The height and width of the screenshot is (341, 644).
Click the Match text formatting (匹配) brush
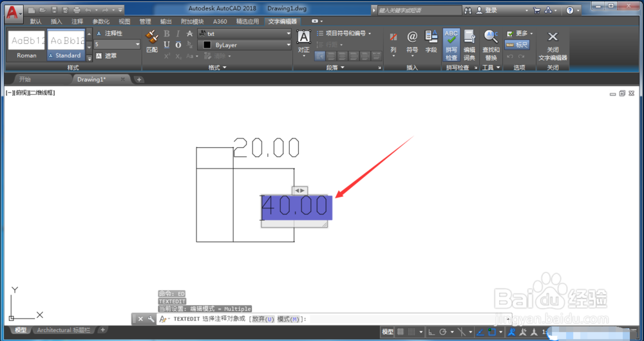[152, 41]
